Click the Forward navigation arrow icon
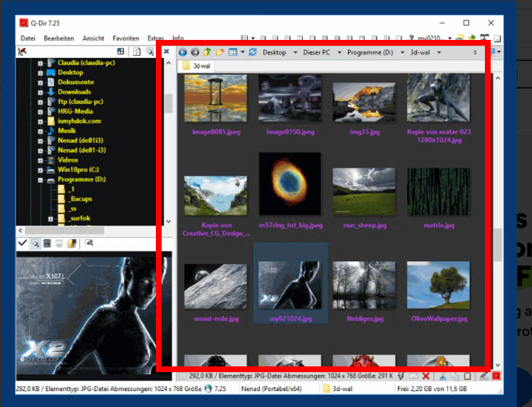532x407 pixels. coord(195,52)
